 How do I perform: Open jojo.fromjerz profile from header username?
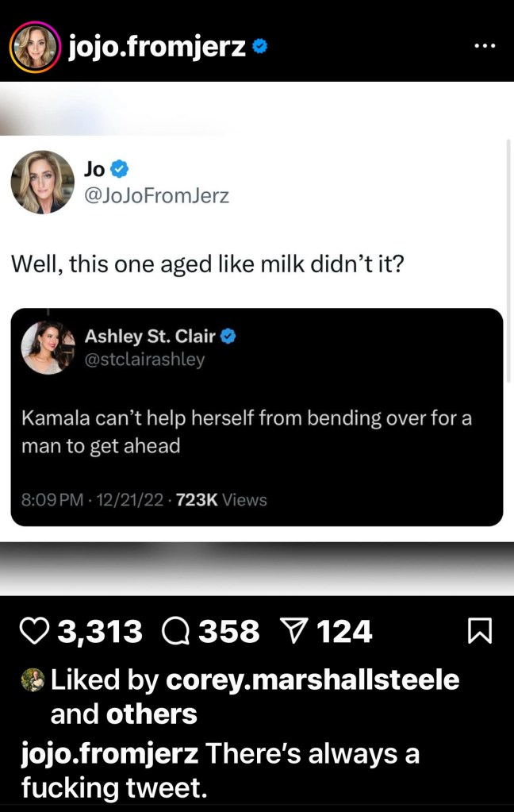click(x=157, y=48)
